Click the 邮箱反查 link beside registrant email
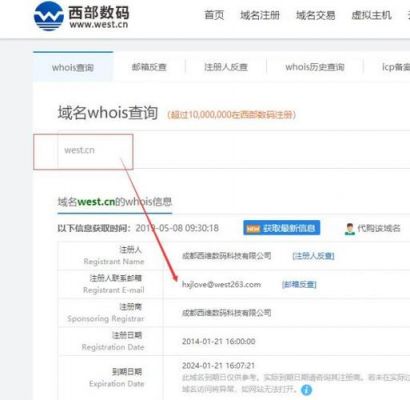This screenshot has height=400, width=410. 299,284
